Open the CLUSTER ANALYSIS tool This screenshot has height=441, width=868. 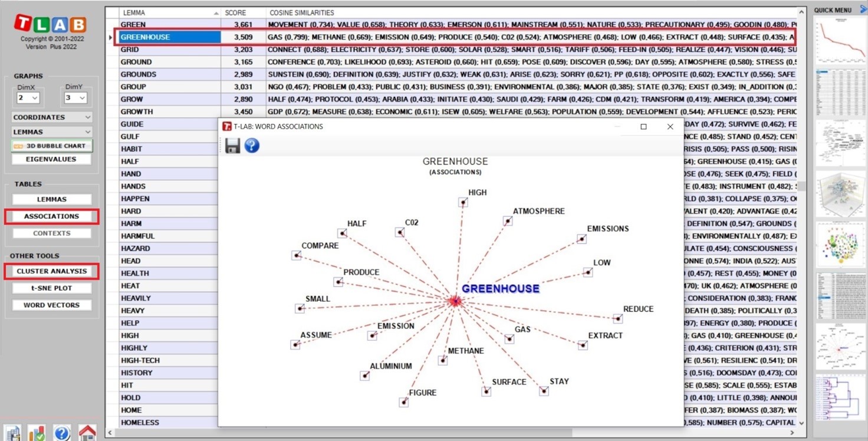click(x=51, y=271)
